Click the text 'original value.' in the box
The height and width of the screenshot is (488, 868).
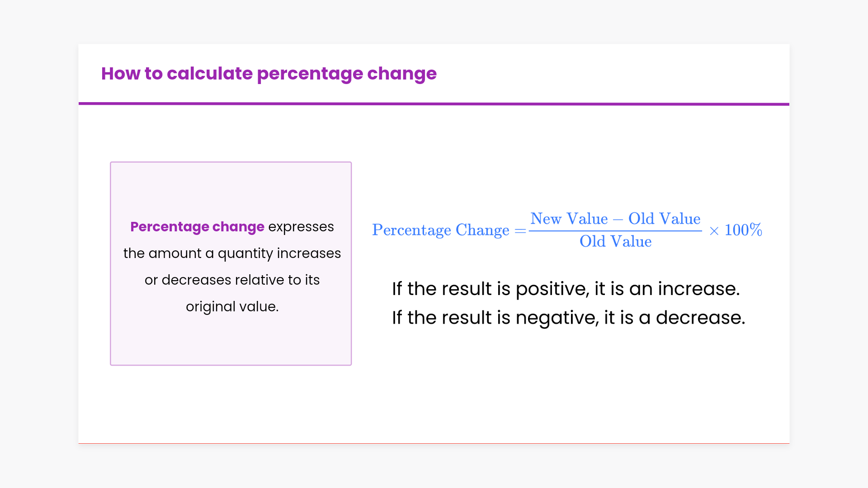tap(232, 306)
